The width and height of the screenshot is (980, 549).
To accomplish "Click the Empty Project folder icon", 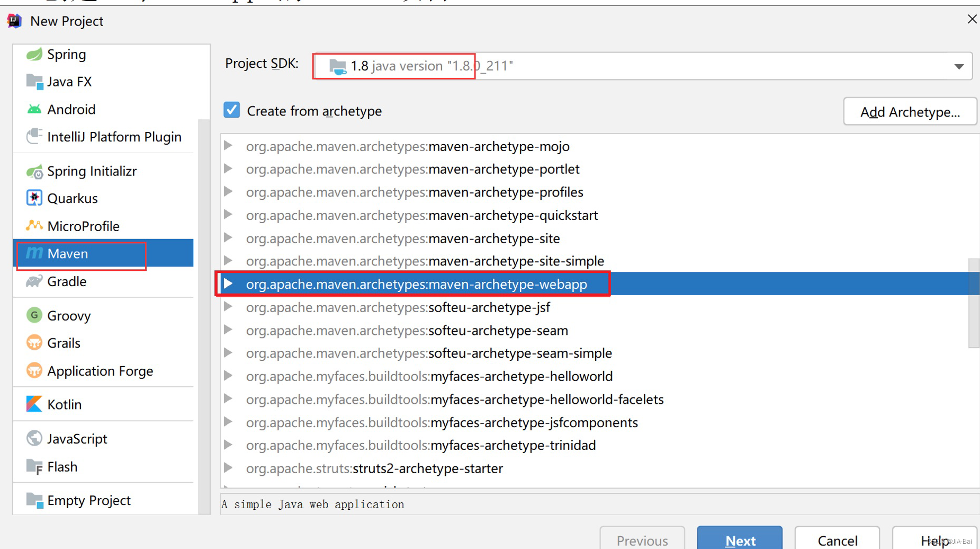I will tap(34, 500).
